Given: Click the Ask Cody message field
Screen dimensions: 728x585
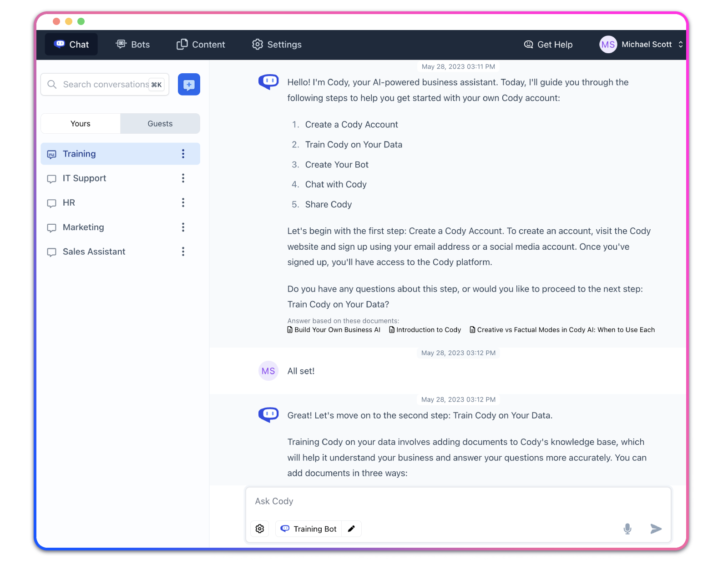Looking at the screenshot, I should pos(457,501).
